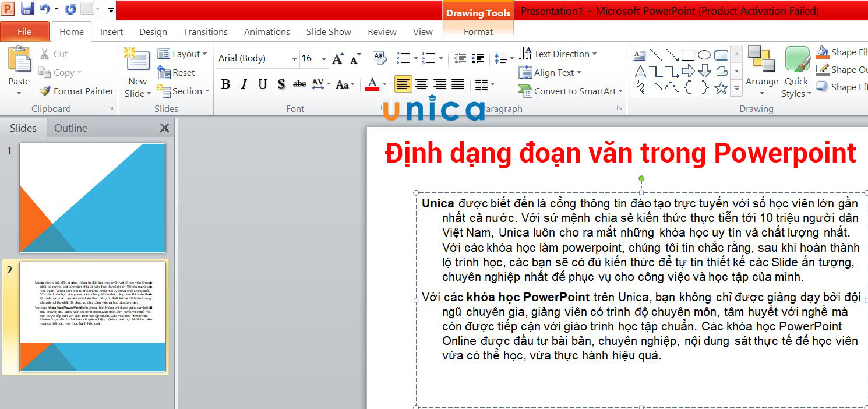Image resolution: width=868 pixels, height=409 pixels.
Task: Toggle bold formatting
Action: click(225, 84)
